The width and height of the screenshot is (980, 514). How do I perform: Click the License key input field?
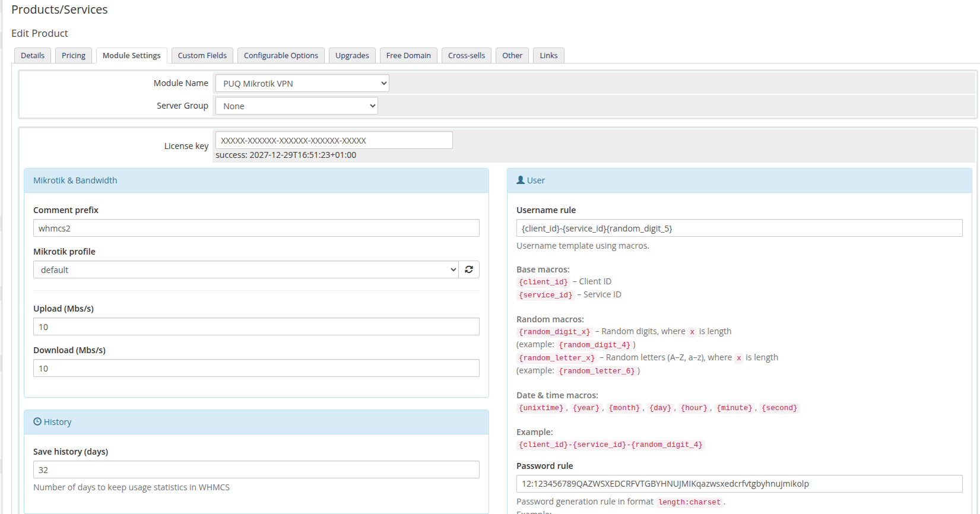click(x=334, y=140)
